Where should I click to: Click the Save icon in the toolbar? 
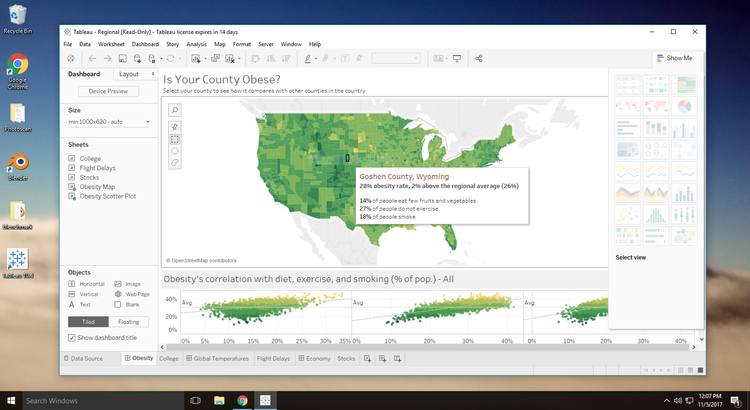click(x=122, y=58)
